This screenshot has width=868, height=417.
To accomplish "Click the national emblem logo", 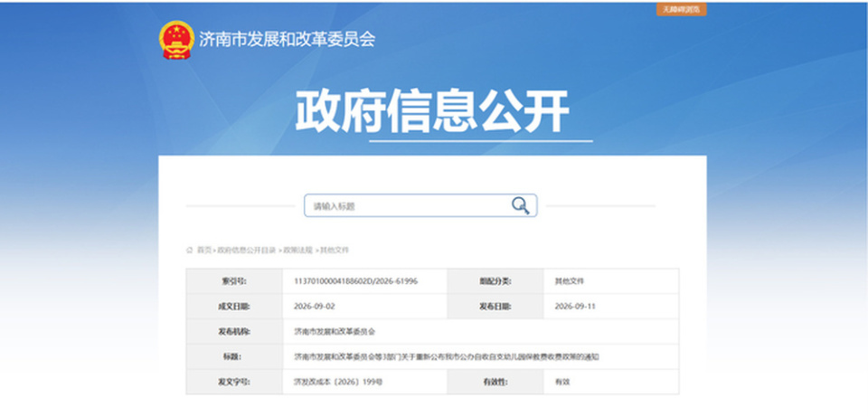I will click(176, 40).
